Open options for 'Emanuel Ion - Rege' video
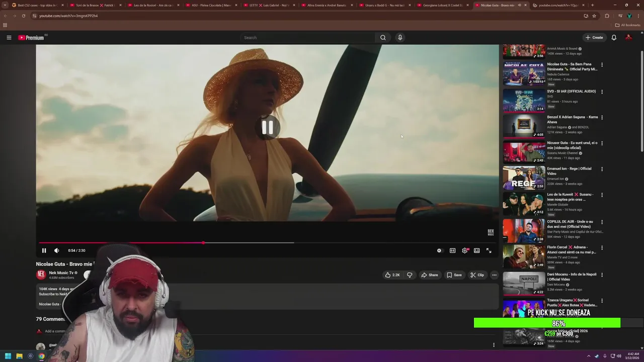The height and width of the screenshot is (362, 644). click(602, 169)
